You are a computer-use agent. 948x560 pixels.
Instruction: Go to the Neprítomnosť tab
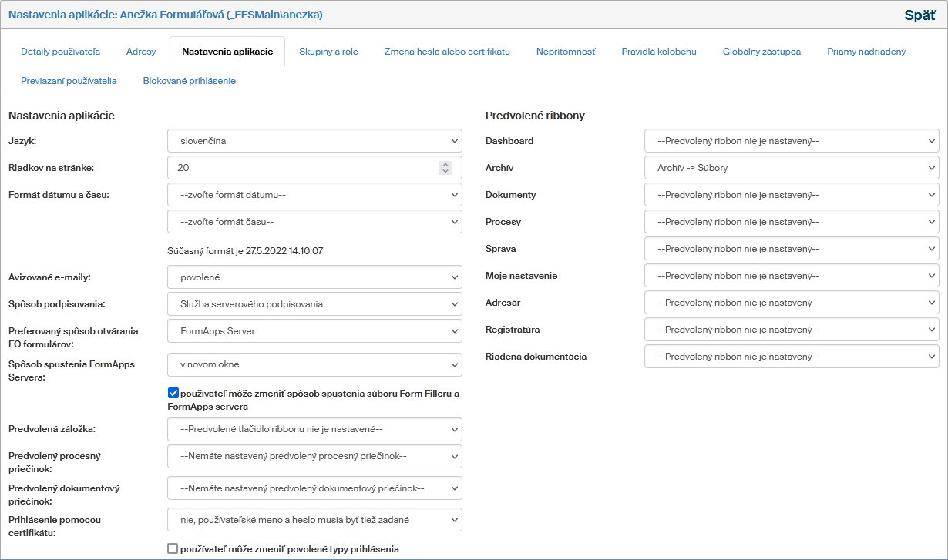566,52
